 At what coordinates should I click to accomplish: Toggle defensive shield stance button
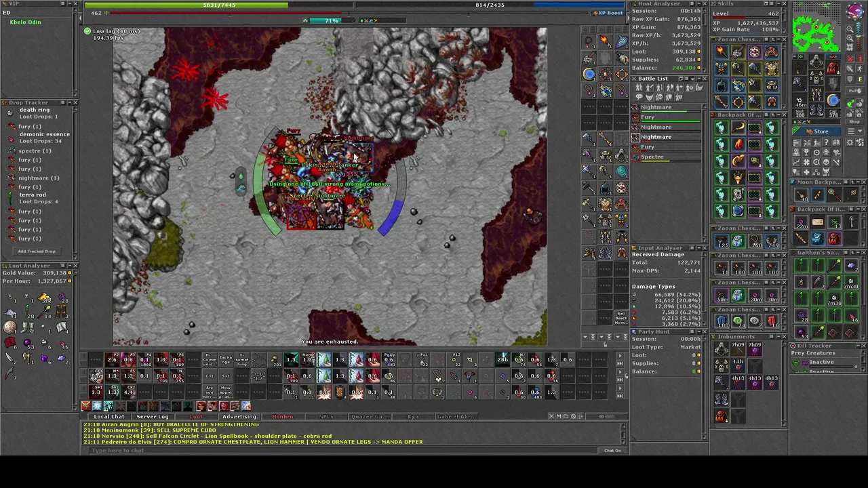[850, 79]
